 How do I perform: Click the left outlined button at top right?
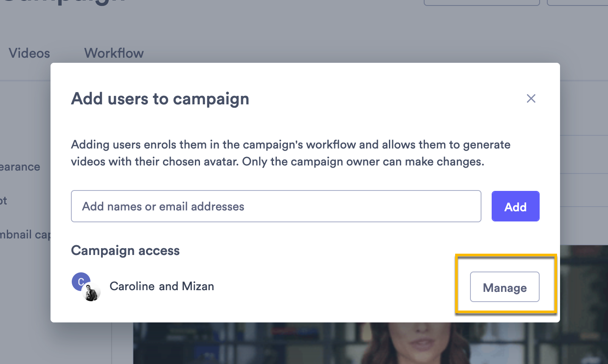481,2
